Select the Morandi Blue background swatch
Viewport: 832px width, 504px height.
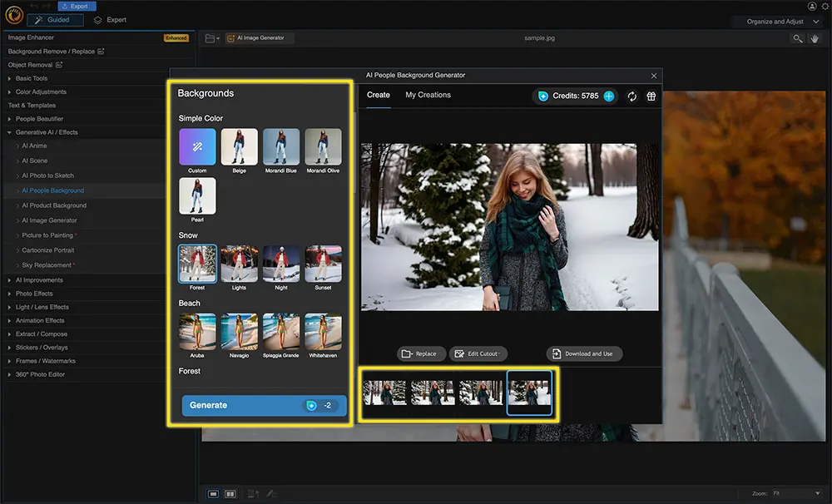pyautogui.click(x=281, y=145)
